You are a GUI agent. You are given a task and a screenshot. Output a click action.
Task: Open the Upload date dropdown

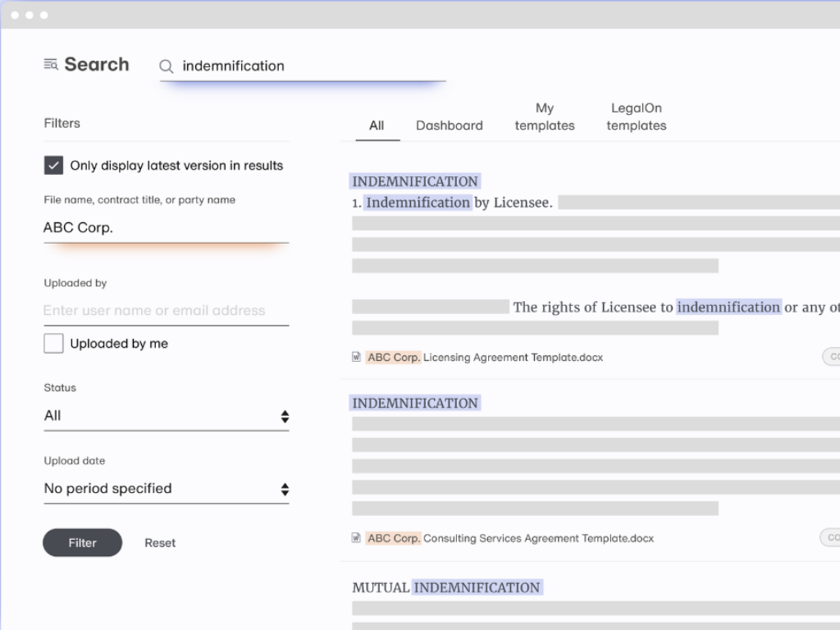pyautogui.click(x=164, y=488)
